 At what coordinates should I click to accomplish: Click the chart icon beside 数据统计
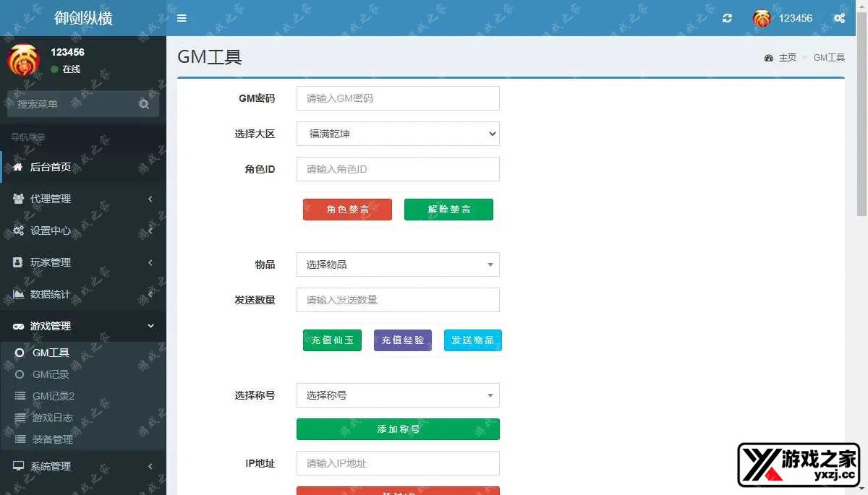click(18, 294)
